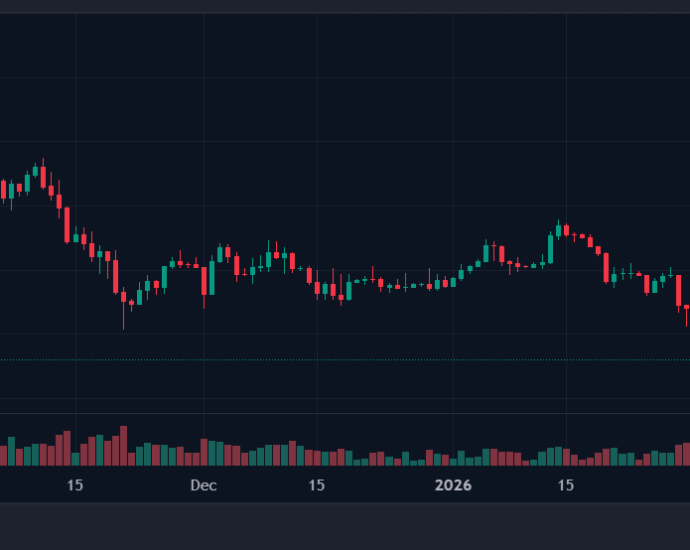
Task: Click the highest green candle in early November
Action: [x=35, y=171]
